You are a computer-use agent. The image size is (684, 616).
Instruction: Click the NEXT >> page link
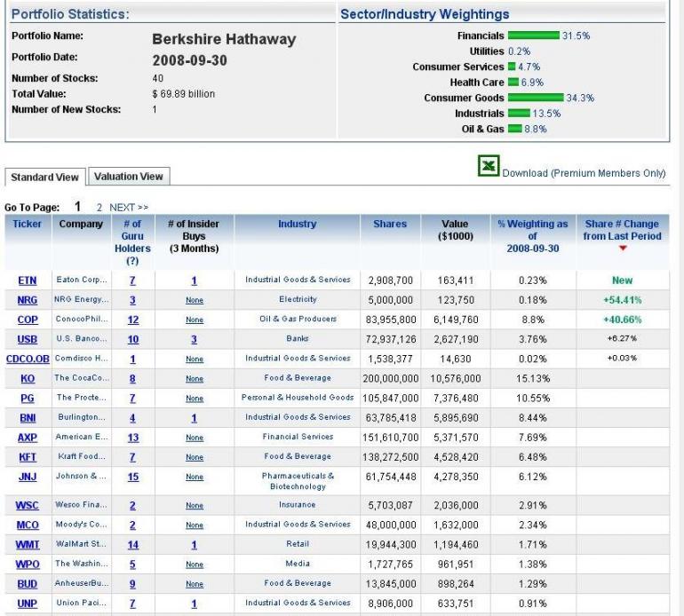click(x=129, y=208)
